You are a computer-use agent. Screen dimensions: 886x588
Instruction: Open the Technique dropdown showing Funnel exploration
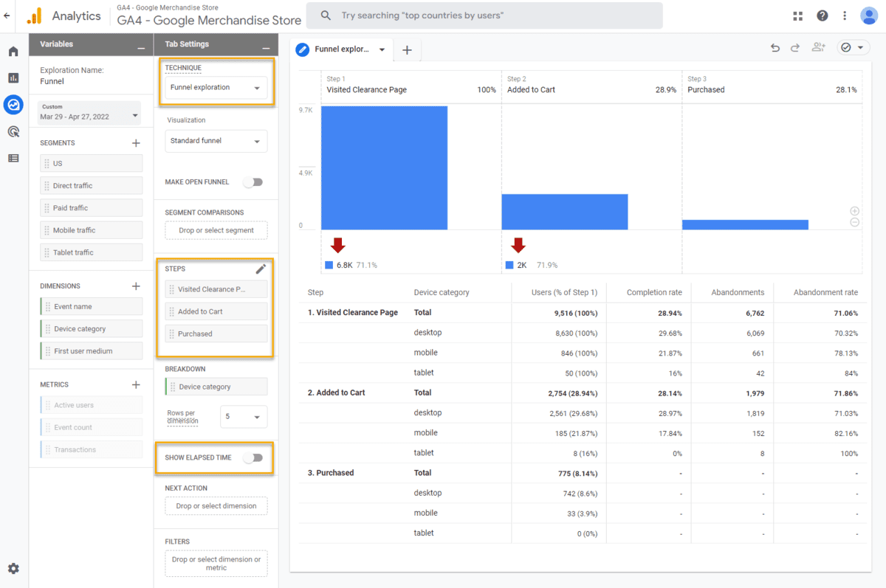[216, 88]
